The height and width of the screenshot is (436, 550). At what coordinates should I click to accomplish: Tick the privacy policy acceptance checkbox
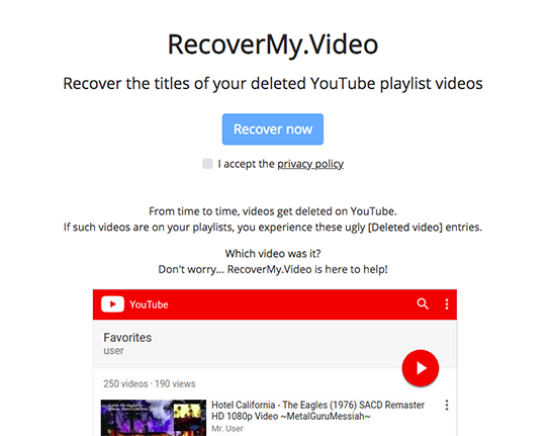207,163
